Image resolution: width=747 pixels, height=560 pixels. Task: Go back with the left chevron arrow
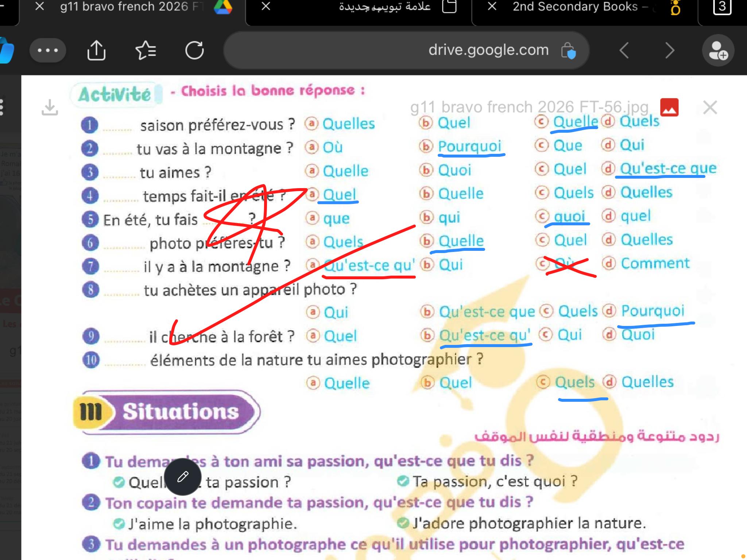[x=624, y=50]
